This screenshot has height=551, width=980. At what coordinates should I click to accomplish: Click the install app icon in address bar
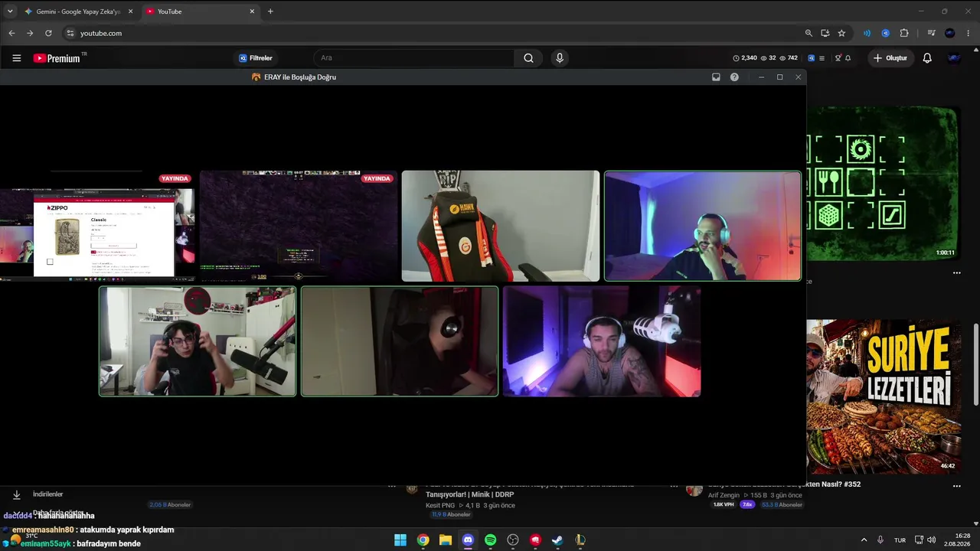(x=825, y=33)
